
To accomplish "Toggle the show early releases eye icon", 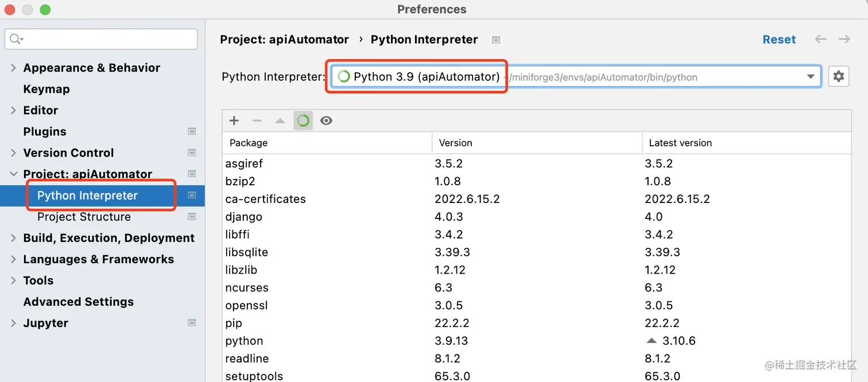I will click(x=326, y=120).
